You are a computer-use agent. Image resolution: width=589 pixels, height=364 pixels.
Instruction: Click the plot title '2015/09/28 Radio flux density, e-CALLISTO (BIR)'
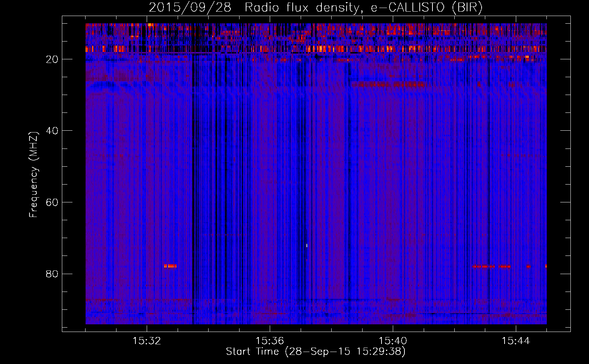tap(316, 8)
